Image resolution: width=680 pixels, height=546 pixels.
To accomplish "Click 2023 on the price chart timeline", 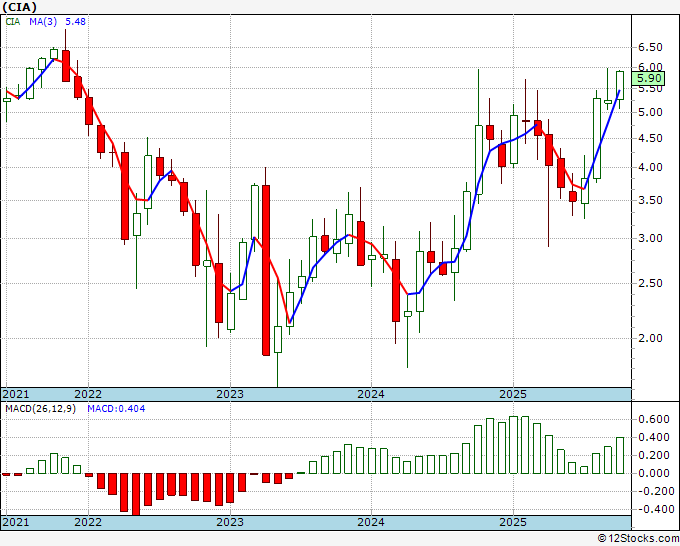I will [230, 394].
